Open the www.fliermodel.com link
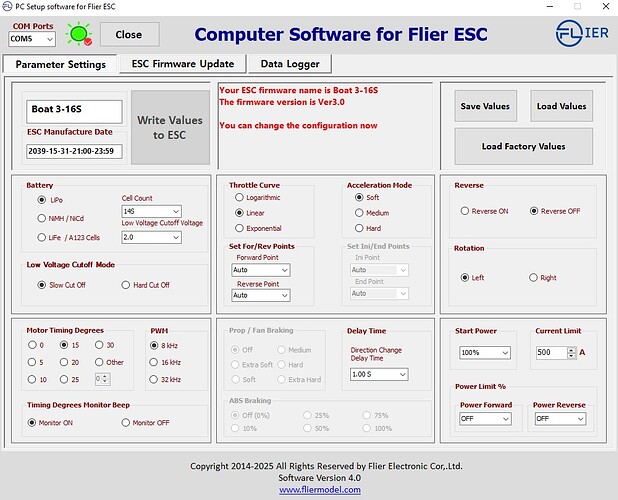The width and height of the screenshot is (618, 500). click(x=308, y=490)
